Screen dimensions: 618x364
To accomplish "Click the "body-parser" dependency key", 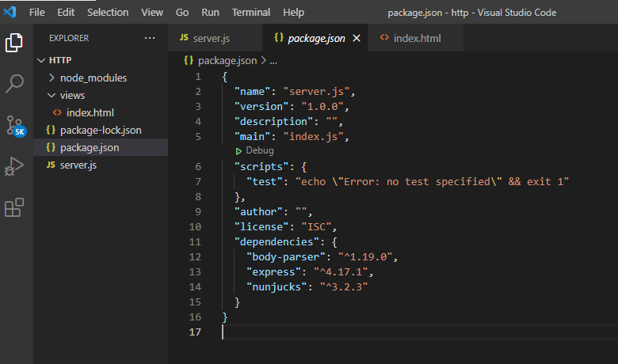I will pos(286,257).
